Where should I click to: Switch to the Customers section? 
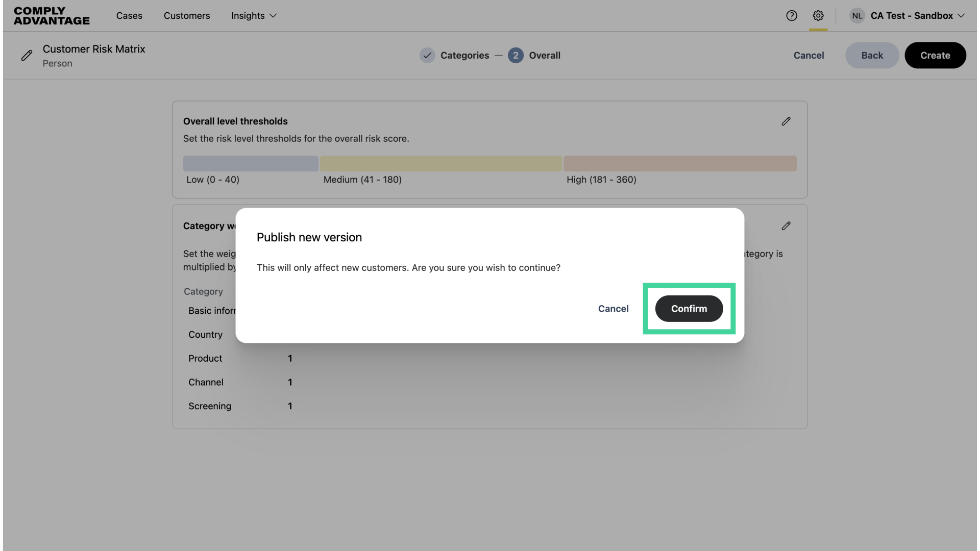[187, 16]
